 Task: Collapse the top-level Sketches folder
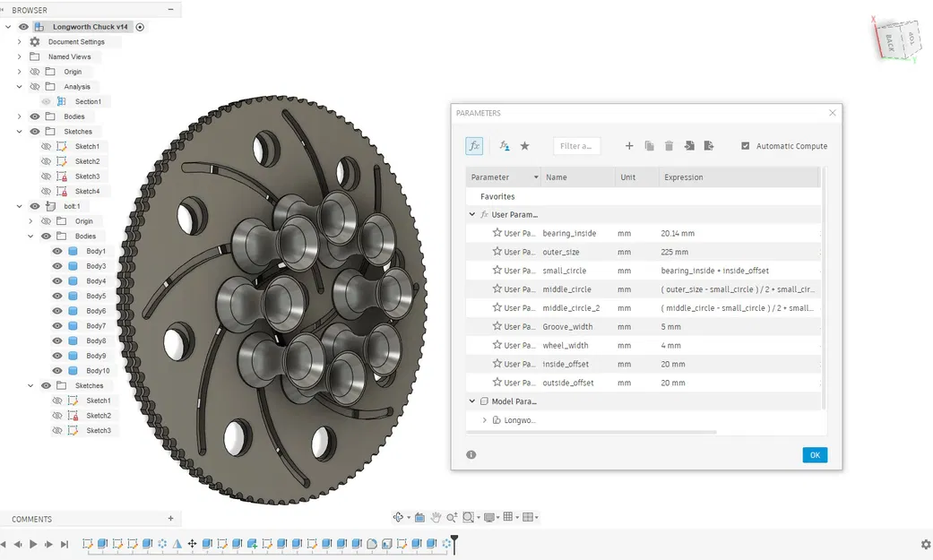point(19,132)
